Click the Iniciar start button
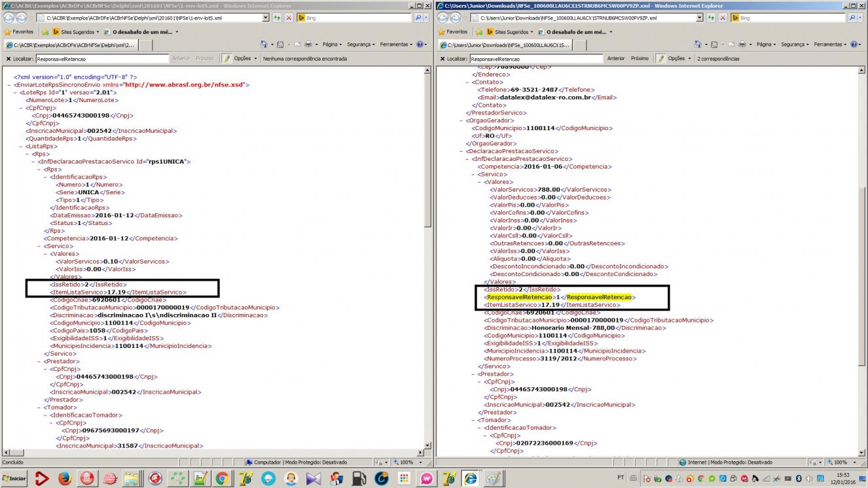The width and height of the screenshot is (868, 488). pyautogui.click(x=14, y=478)
